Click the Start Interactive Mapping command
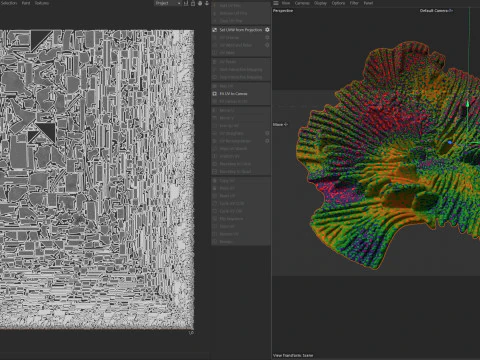The height and width of the screenshot is (360, 480). [x=241, y=69]
